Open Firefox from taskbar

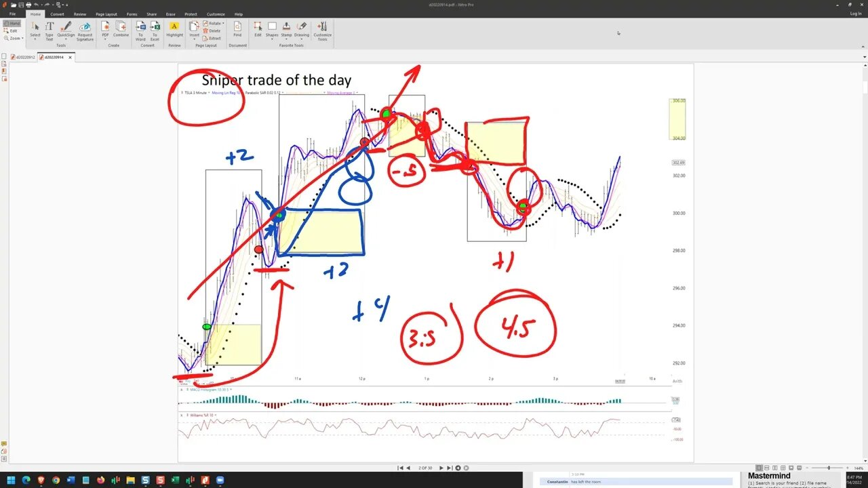click(x=100, y=480)
